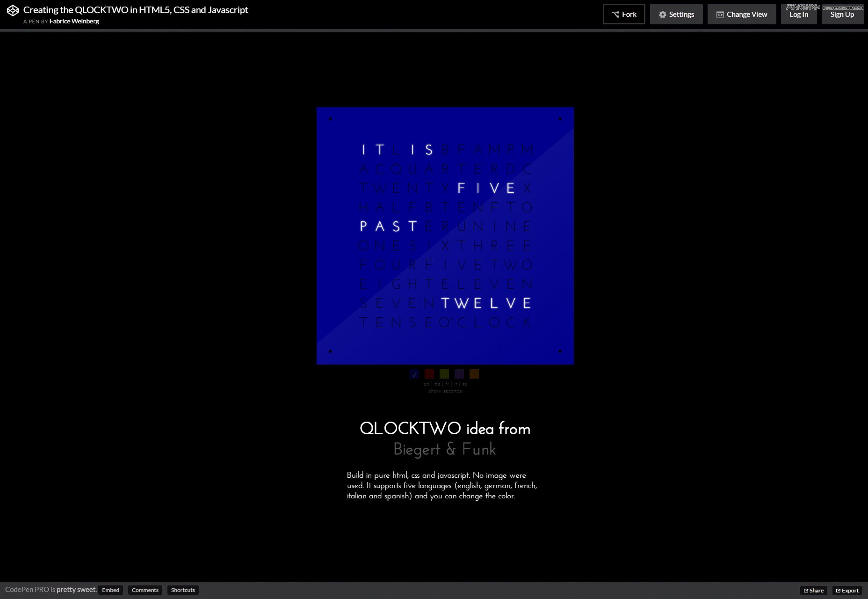Switch clock language to 'es'
The height and width of the screenshot is (599, 868).
(464, 384)
